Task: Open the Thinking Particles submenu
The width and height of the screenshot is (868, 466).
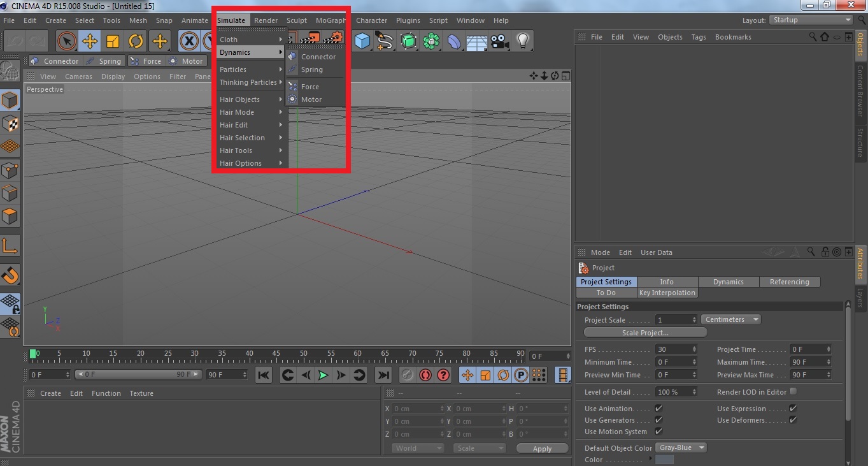Action: [x=250, y=82]
